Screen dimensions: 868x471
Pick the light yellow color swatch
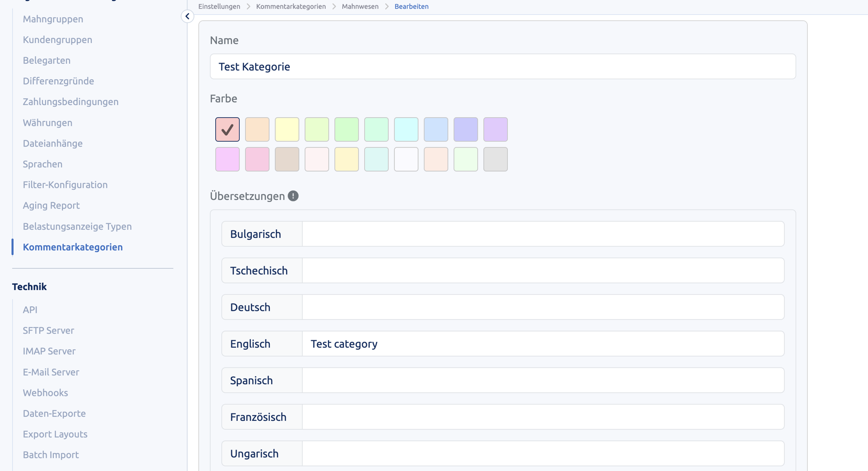point(287,129)
